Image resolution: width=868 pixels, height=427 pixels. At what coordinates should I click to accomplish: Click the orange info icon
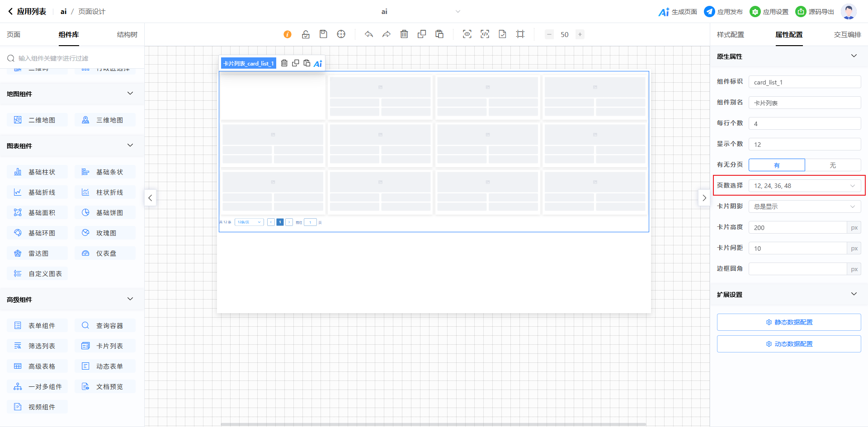288,34
